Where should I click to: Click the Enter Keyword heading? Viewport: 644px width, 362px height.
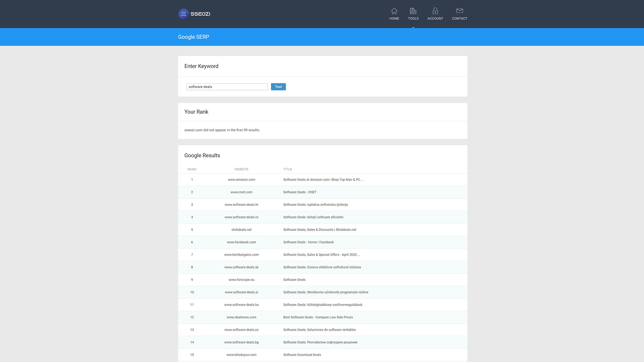pos(201,66)
